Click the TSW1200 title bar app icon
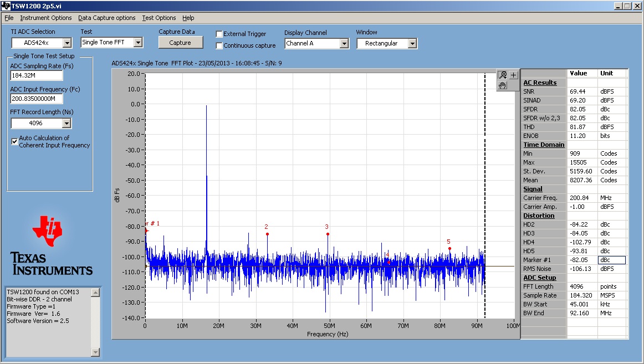644x364 pixels. pyautogui.click(x=6, y=6)
